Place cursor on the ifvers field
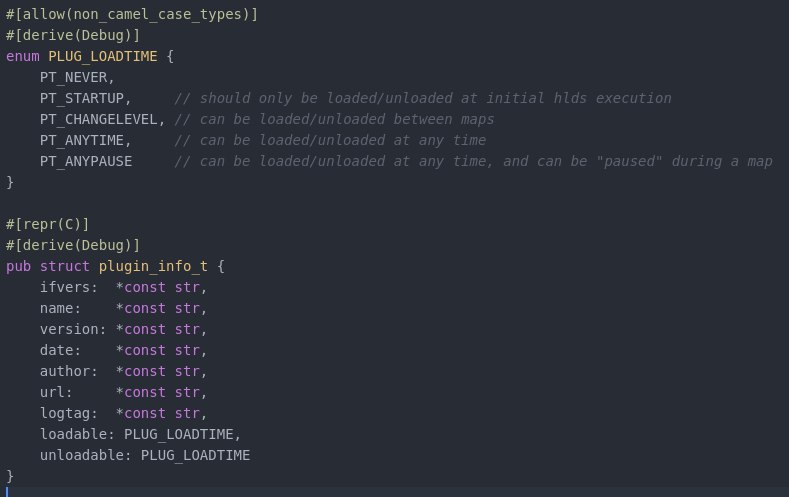 (x=65, y=287)
